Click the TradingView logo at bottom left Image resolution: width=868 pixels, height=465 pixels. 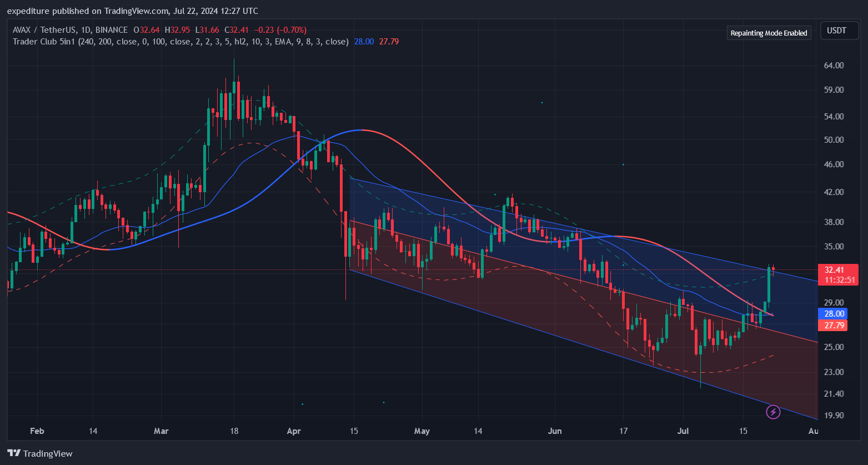coord(40,453)
